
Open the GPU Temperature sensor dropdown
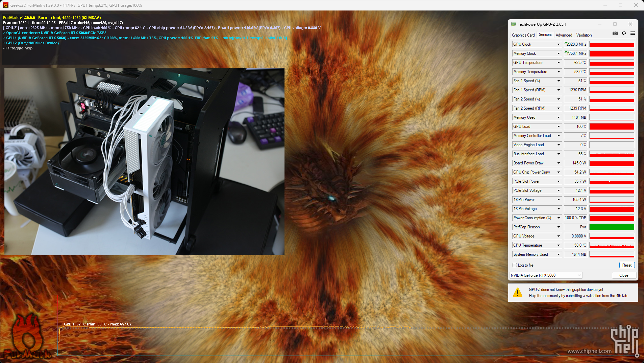click(x=559, y=63)
